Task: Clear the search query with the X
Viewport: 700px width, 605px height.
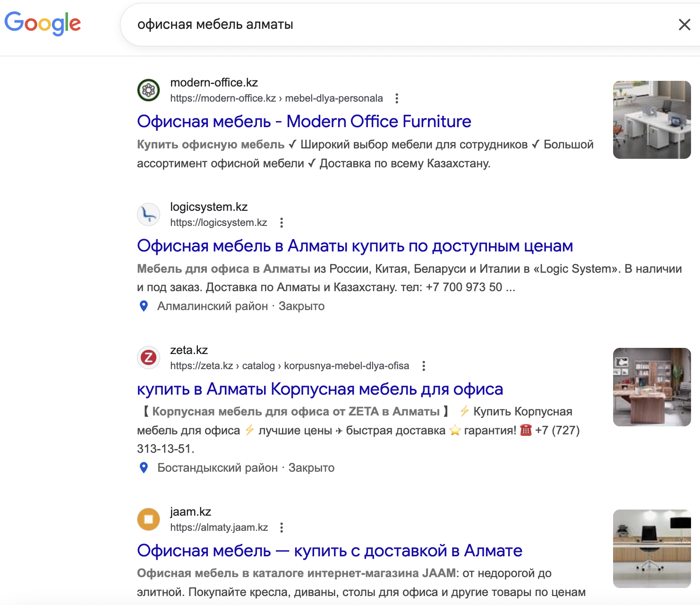Action: point(684,25)
